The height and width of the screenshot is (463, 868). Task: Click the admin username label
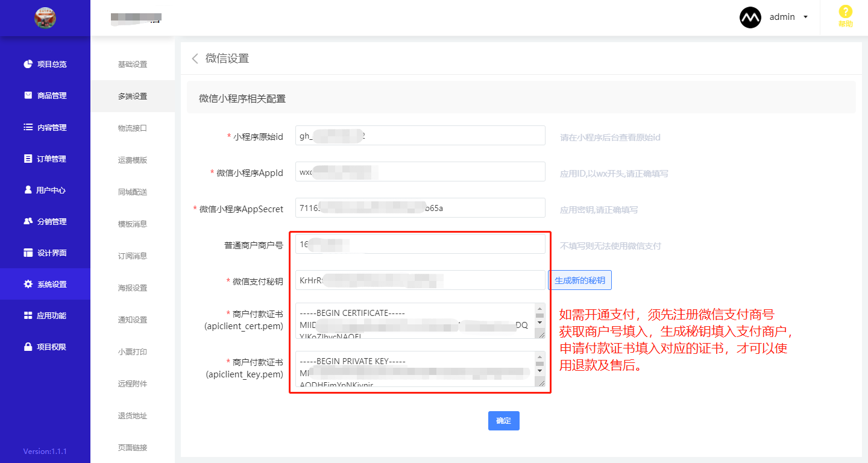pos(782,17)
